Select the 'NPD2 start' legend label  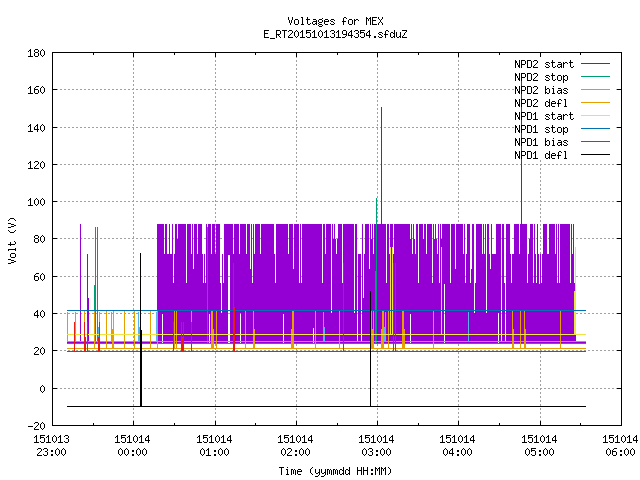[x=544, y=64]
